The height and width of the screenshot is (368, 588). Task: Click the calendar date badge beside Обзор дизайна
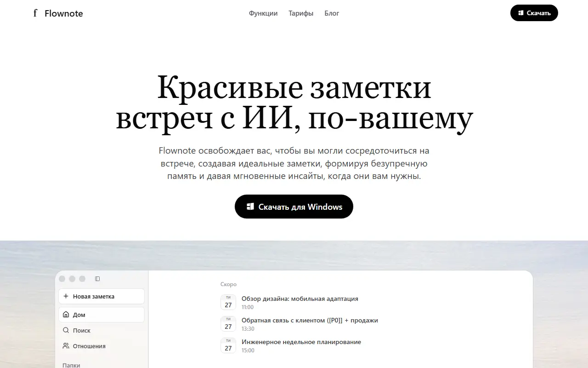tap(228, 302)
